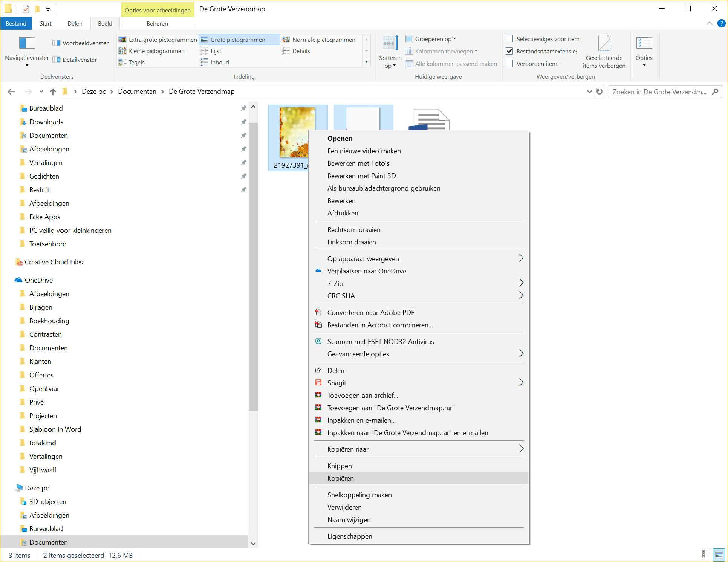
Task: Uncheck Bestandsnaamextensies checkbox
Action: point(509,51)
